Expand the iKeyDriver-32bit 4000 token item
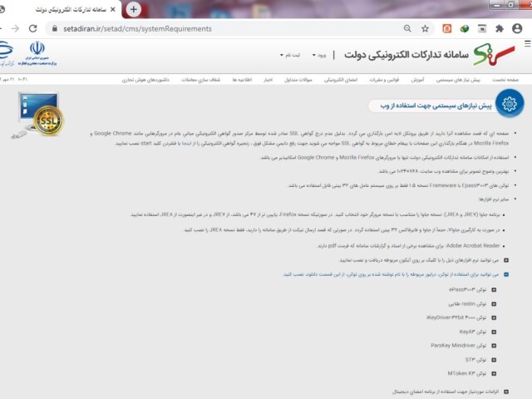The height and width of the screenshot is (399, 532). (x=493, y=318)
